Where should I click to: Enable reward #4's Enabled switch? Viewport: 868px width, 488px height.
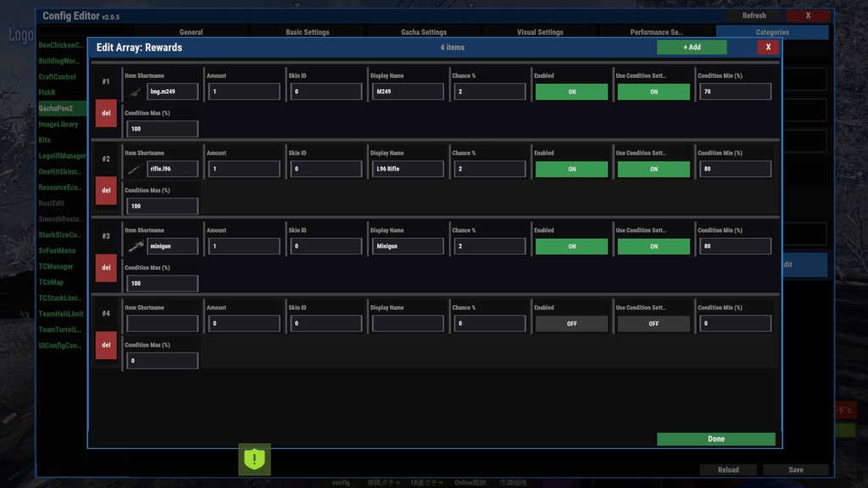coord(573,323)
